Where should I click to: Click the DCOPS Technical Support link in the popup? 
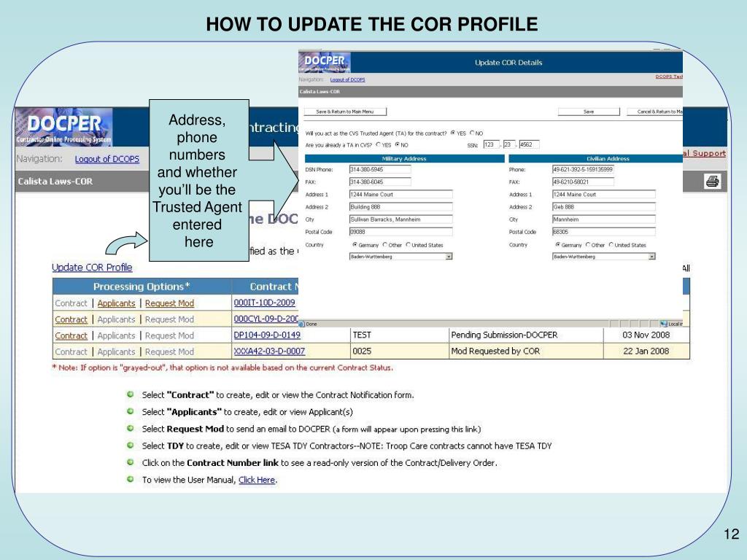point(669,77)
